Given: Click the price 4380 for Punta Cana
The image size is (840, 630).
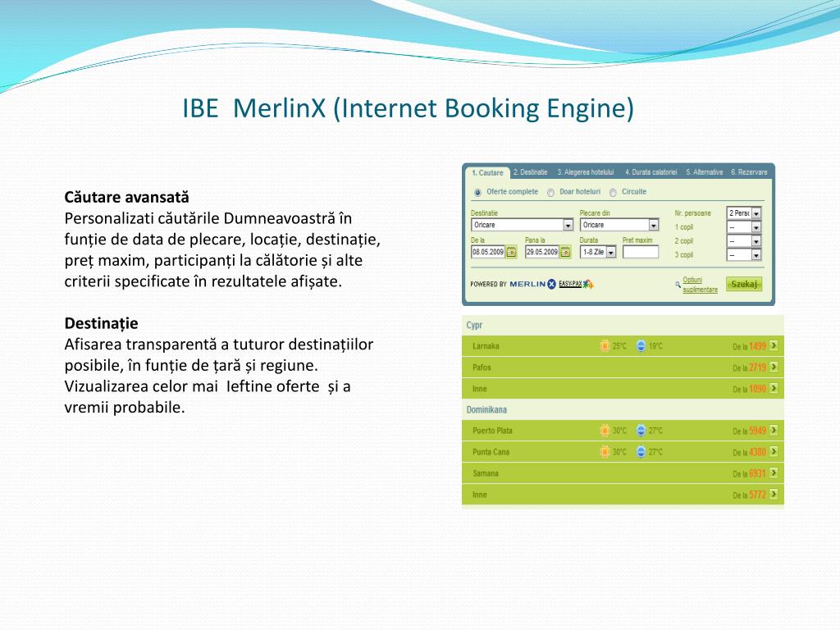Looking at the screenshot, I should pos(757,452).
